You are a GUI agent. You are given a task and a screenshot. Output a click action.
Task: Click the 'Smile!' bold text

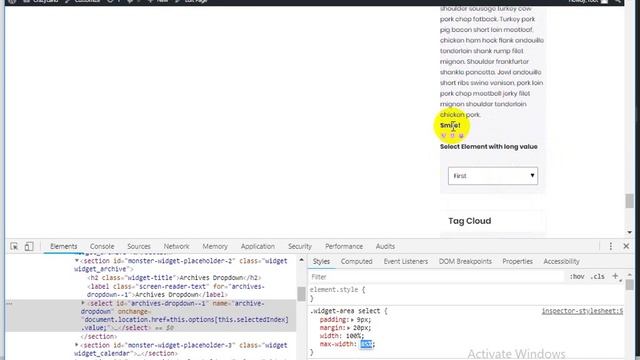[450, 125]
